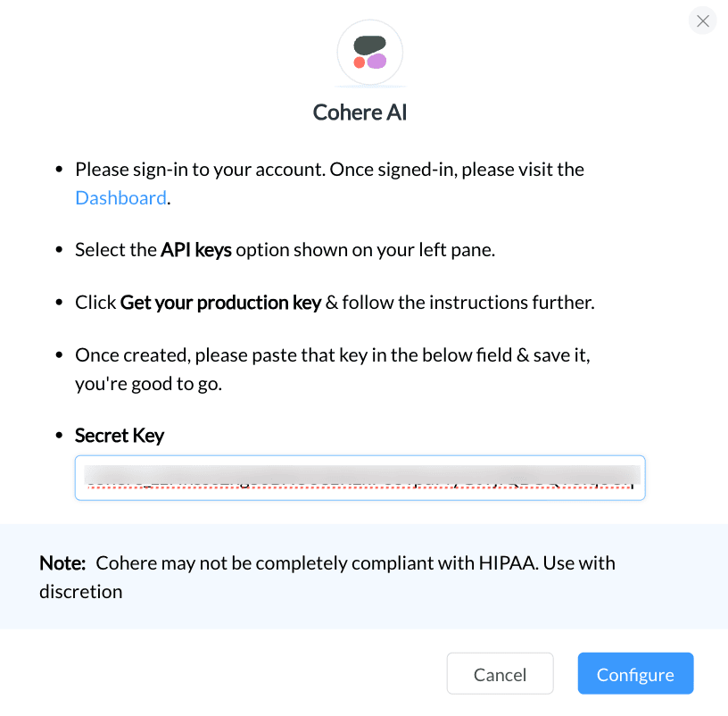Click the blue Configure button
The image size is (728, 716).
pyautogui.click(x=635, y=674)
